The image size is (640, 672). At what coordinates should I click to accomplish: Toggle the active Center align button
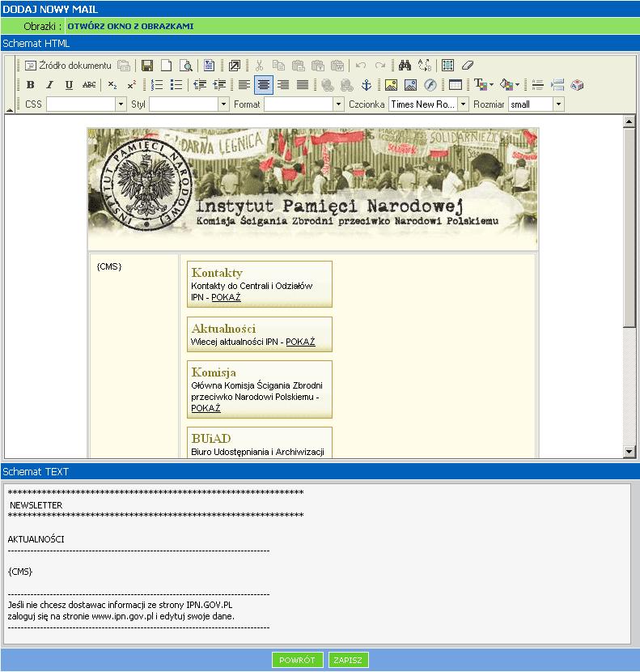(264, 85)
